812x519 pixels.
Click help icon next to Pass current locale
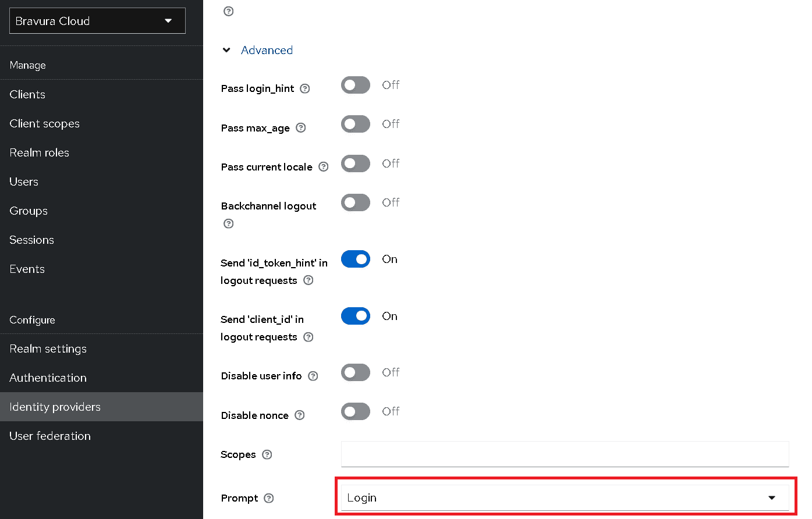coord(324,167)
